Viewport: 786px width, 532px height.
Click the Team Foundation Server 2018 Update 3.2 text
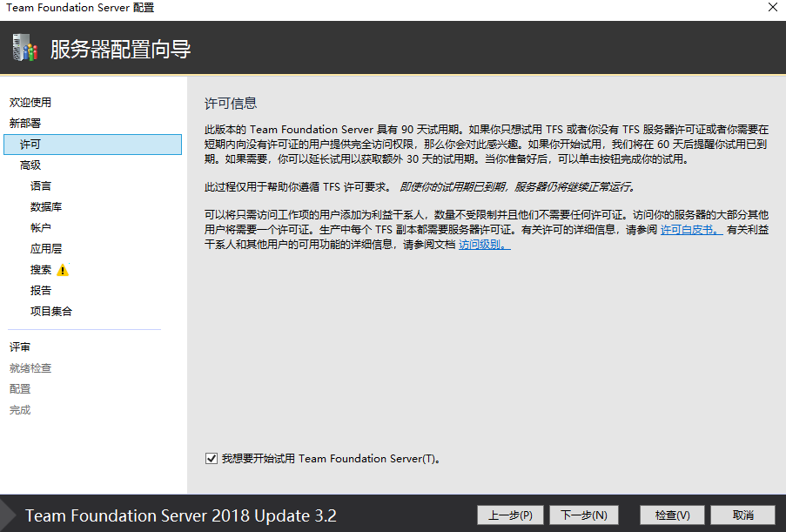[x=181, y=515]
